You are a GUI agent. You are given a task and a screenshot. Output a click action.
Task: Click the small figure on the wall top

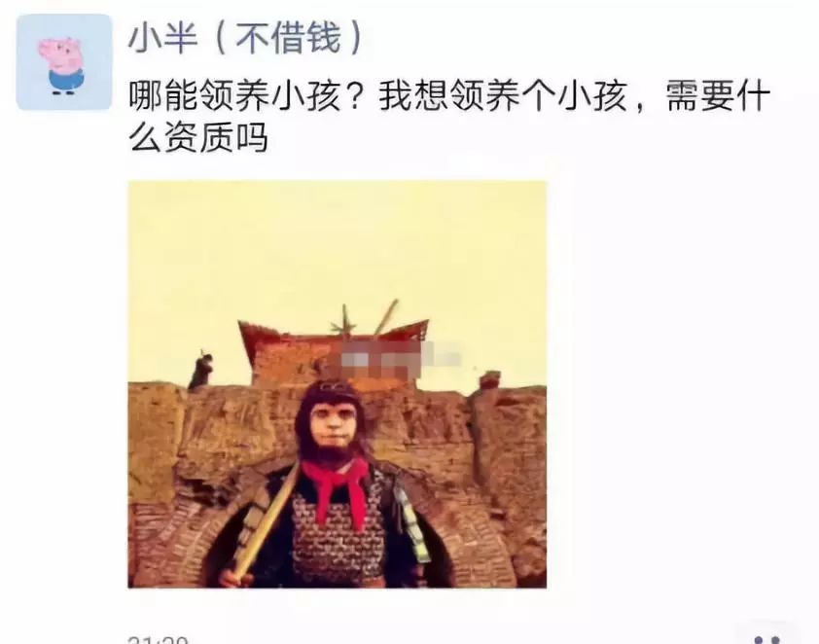[x=201, y=371]
